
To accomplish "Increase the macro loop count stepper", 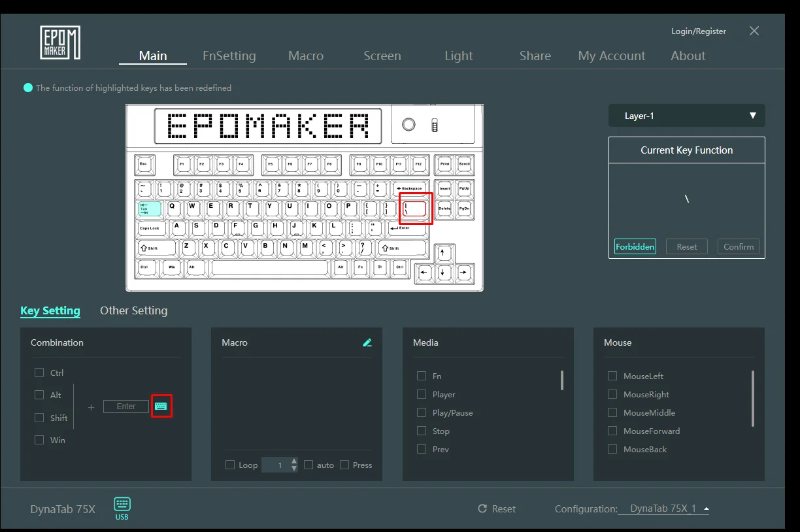I will tap(294, 461).
